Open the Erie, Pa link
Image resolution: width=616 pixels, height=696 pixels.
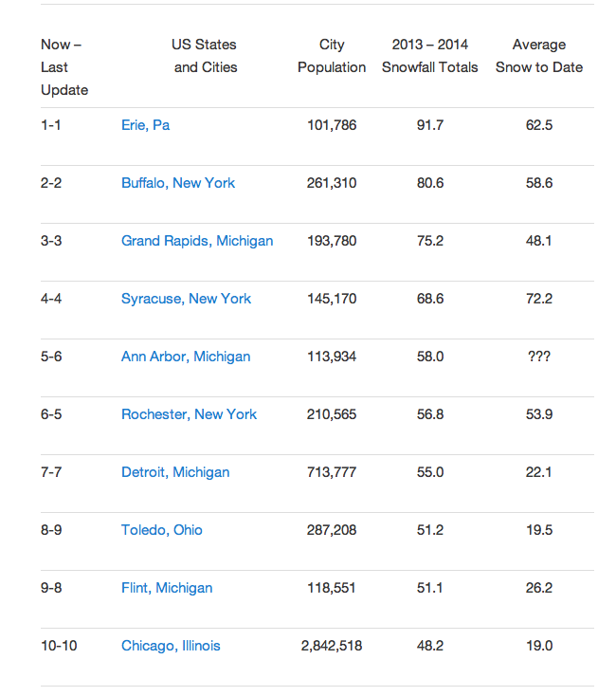click(x=145, y=124)
